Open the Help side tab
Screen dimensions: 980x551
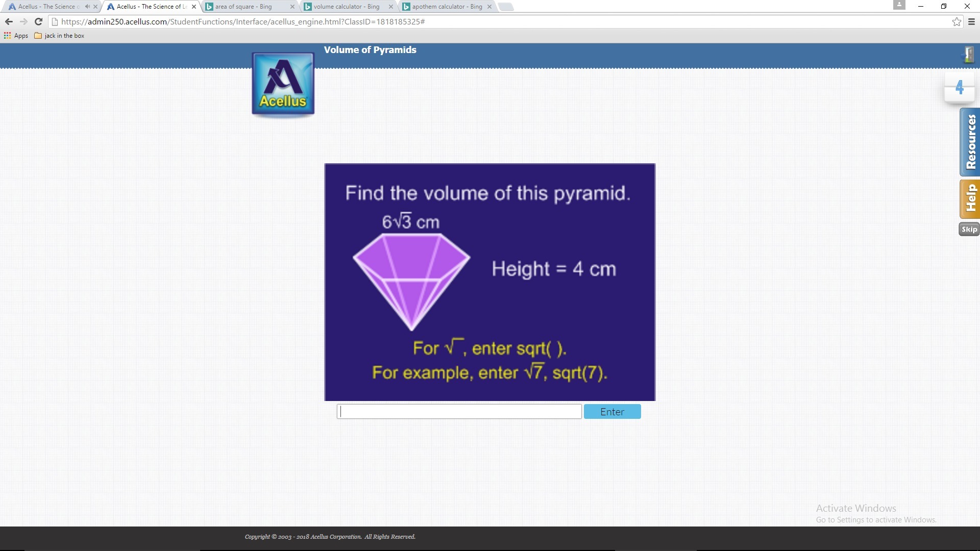tap(969, 199)
